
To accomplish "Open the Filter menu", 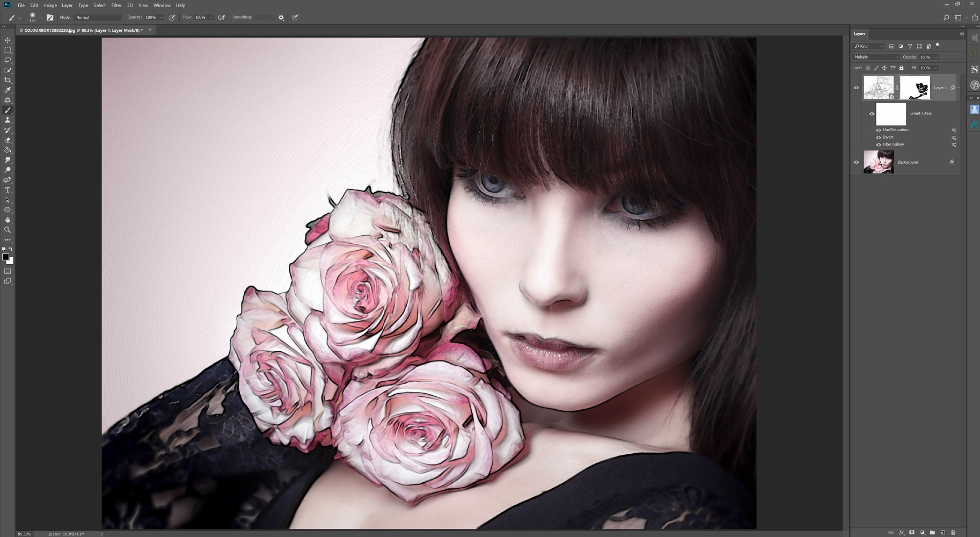I will [116, 5].
